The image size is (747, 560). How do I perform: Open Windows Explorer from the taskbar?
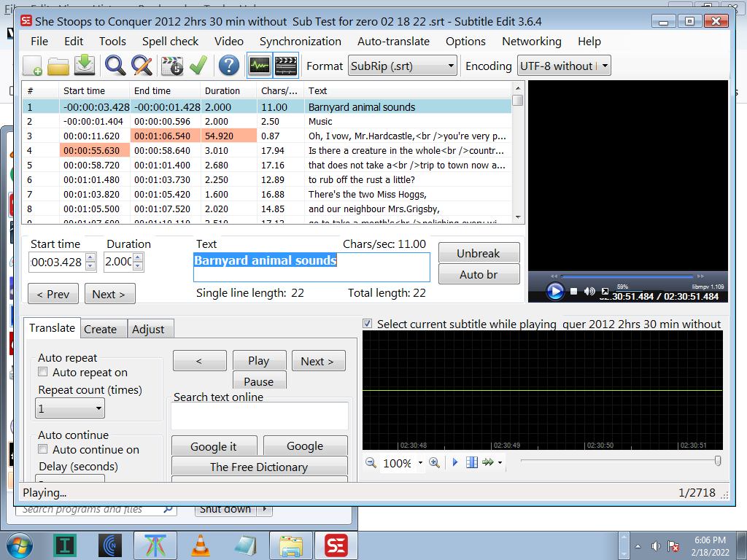point(291,545)
